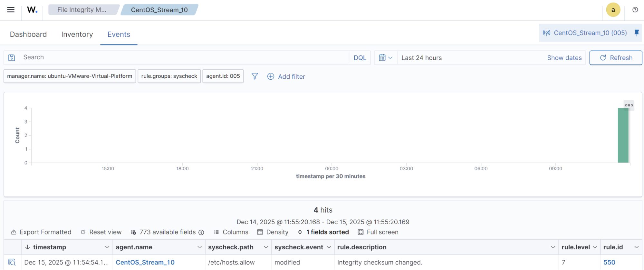Toggle Show dates in time picker
The image size is (644, 270).
(564, 58)
